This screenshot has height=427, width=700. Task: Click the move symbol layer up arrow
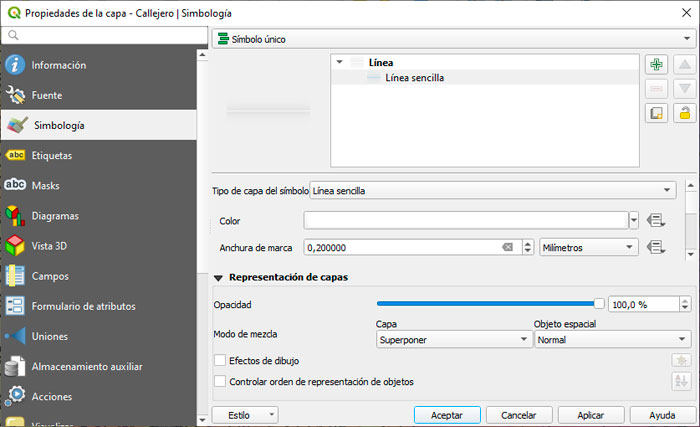coord(684,65)
